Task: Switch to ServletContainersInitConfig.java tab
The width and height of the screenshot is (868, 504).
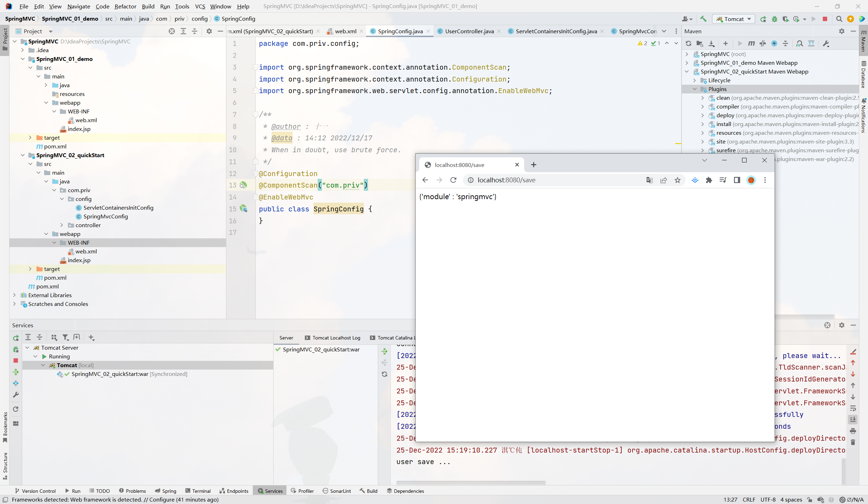Action: click(556, 31)
